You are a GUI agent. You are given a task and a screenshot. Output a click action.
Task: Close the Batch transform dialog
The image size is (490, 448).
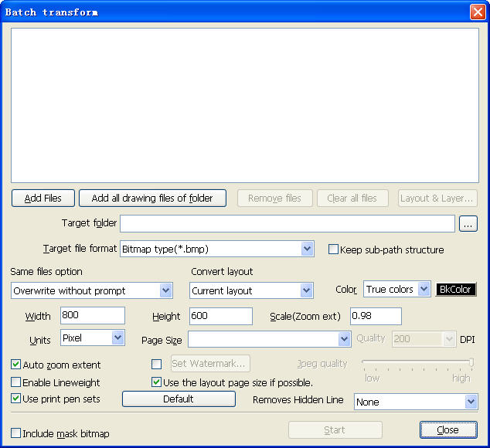pyautogui.click(x=447, y=430)
